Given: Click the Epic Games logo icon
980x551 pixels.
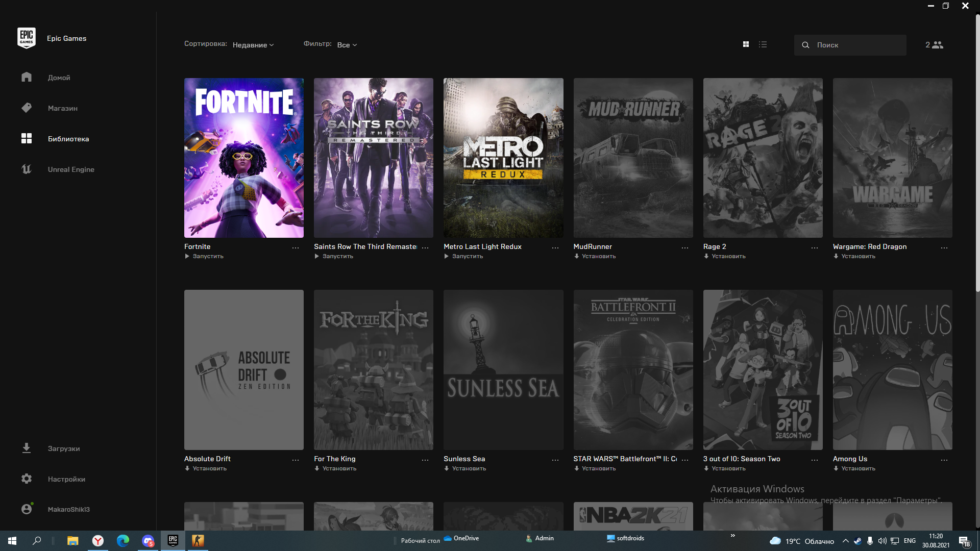Looking at the screenshot, I should pos(27,38).
